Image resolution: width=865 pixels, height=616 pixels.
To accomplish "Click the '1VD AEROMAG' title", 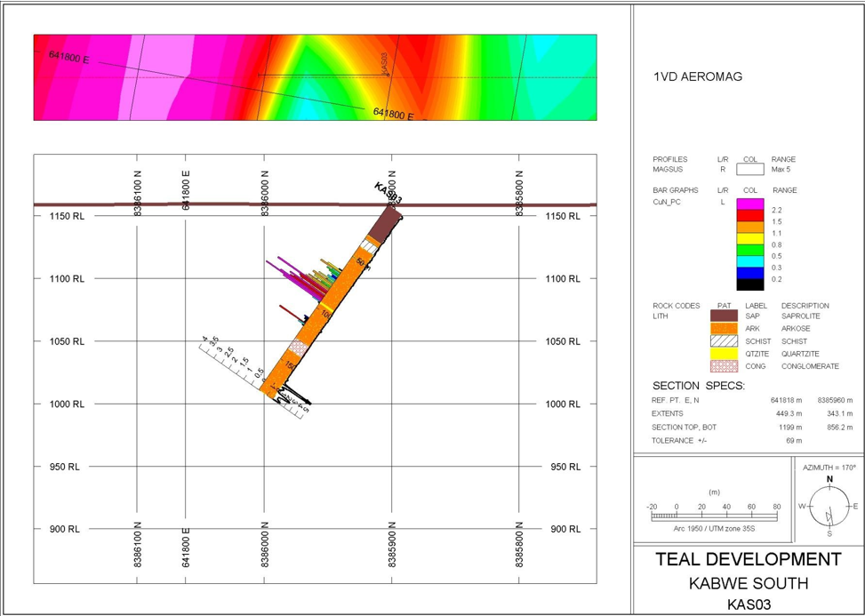I will point(698,76).
